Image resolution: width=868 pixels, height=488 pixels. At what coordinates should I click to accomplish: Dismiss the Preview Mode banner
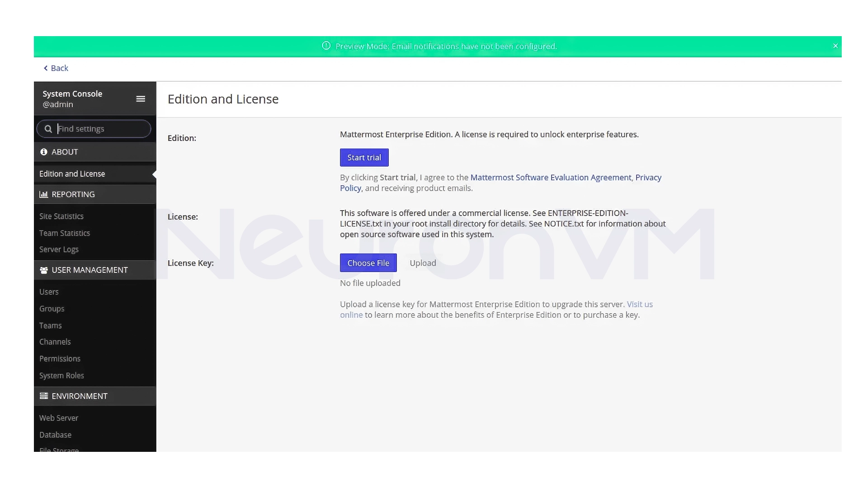[835, 46]
